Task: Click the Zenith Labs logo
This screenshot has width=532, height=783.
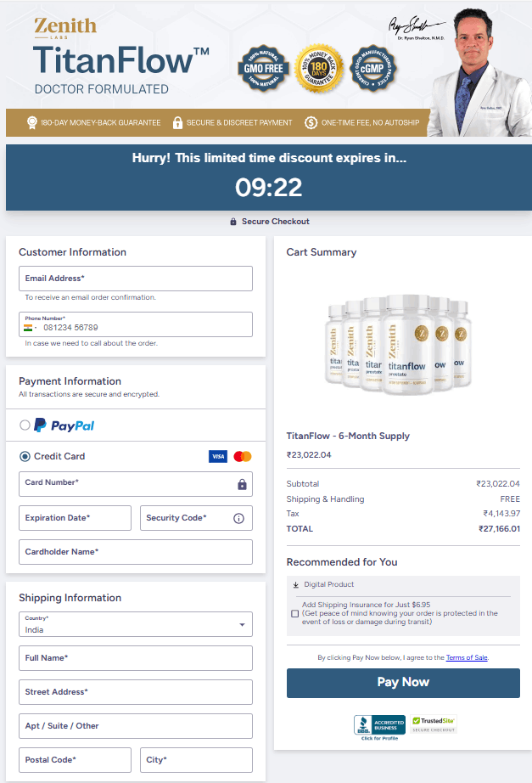Action: 65,28
